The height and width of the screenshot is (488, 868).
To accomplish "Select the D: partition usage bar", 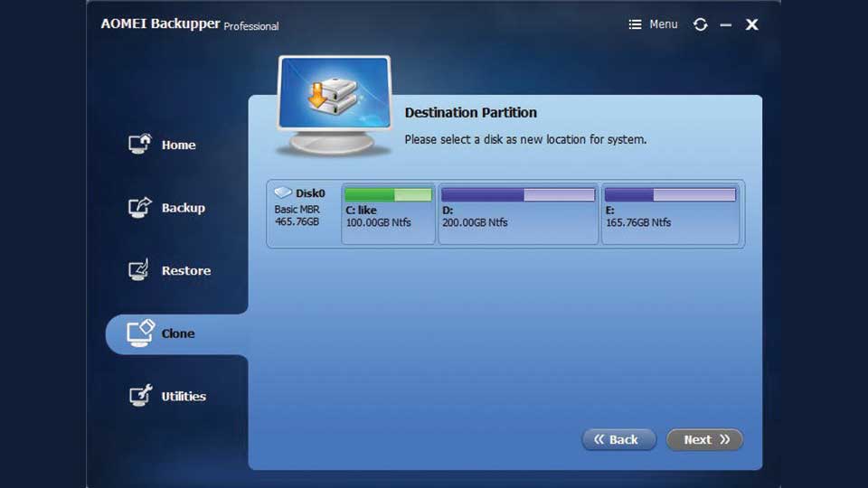I will click(518, 194).
